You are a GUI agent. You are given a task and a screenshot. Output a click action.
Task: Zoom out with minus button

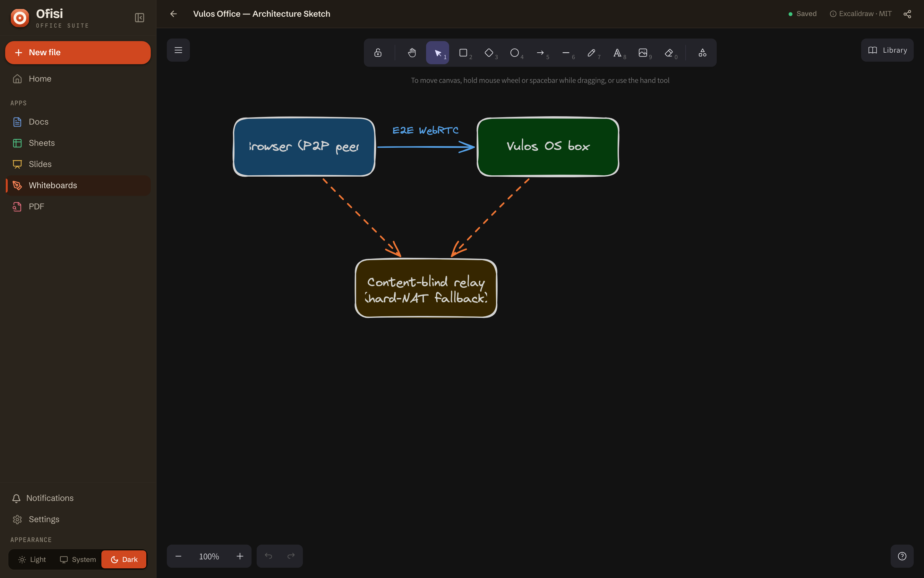coord(178,556)
